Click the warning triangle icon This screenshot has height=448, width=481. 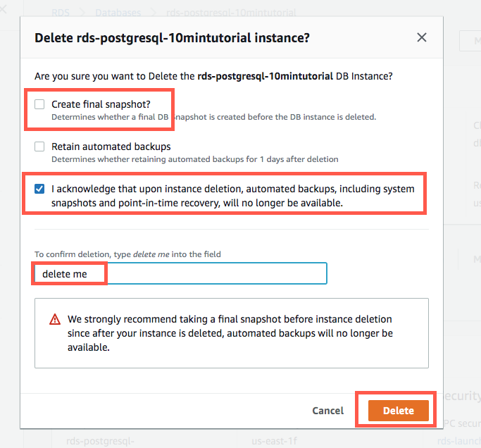(55, 319)
